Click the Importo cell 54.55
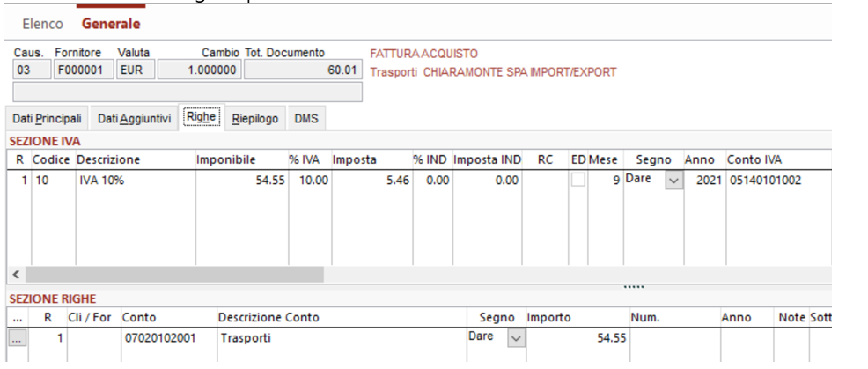 click(x=577, y=338)
